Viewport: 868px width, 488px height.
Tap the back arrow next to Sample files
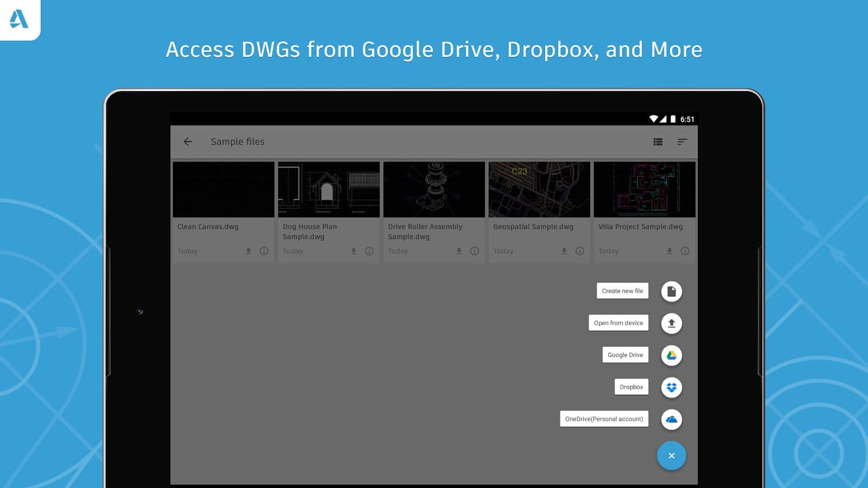pyautogui.click(x=188, y=142)
